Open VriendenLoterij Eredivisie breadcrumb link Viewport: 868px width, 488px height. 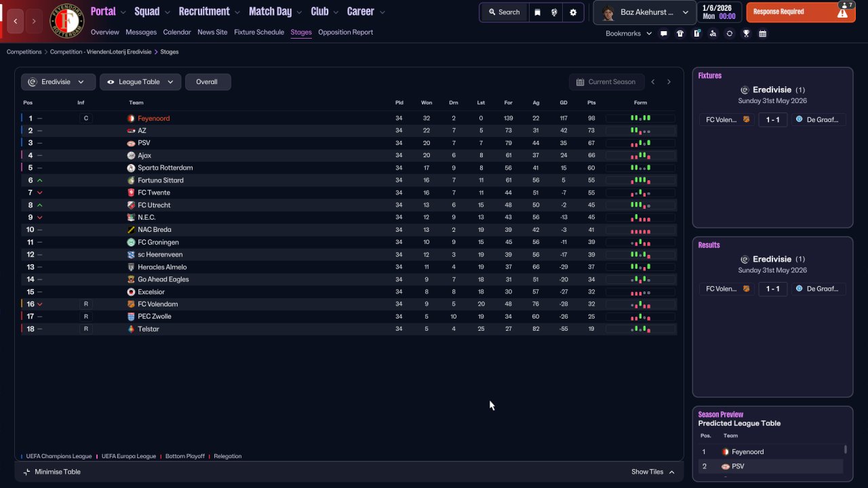pos(100,52)
